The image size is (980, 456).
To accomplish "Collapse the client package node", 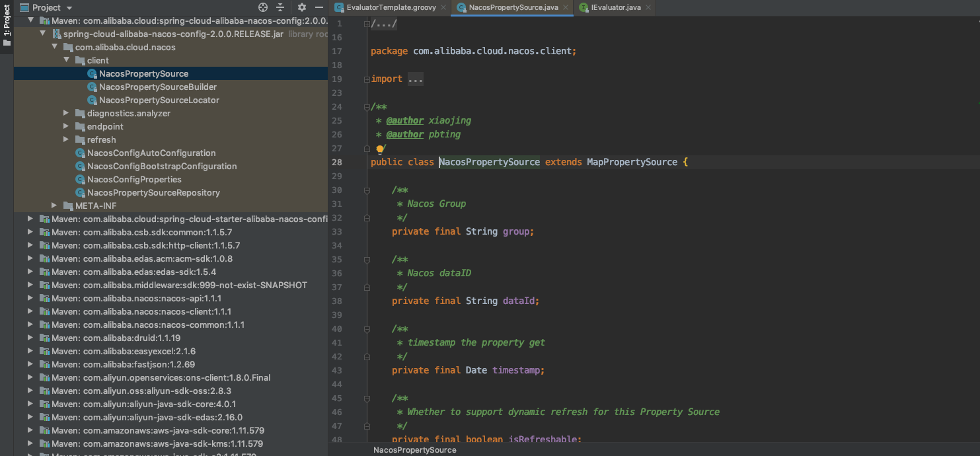I will click(67, 60).
